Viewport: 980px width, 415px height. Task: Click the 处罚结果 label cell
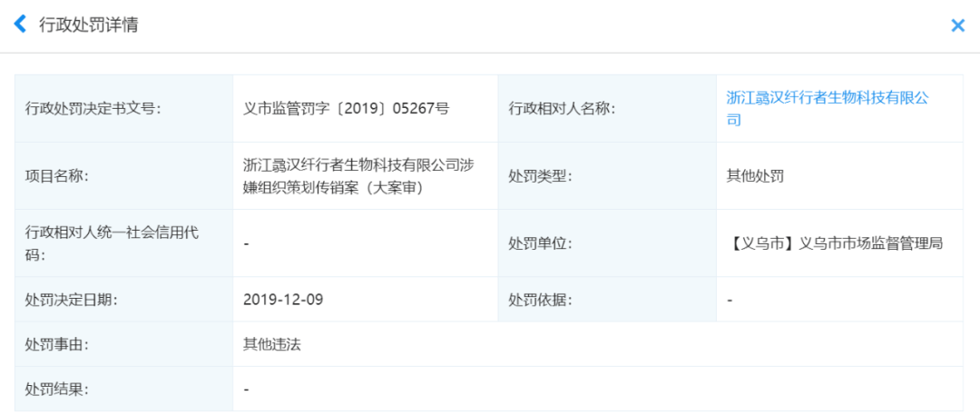click(57, 390)
